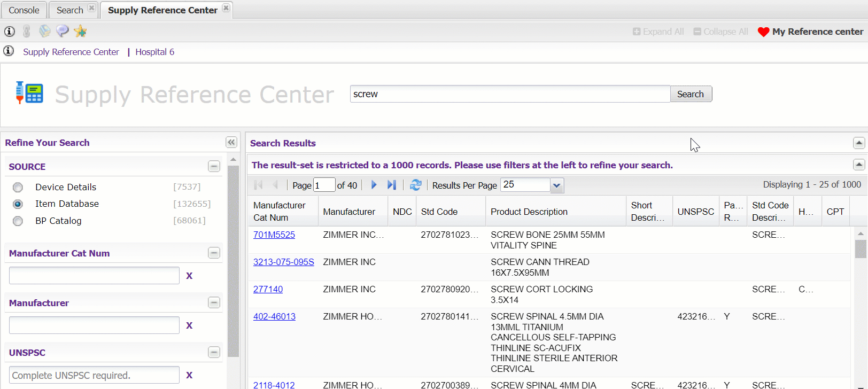Click the Search button

690,94
